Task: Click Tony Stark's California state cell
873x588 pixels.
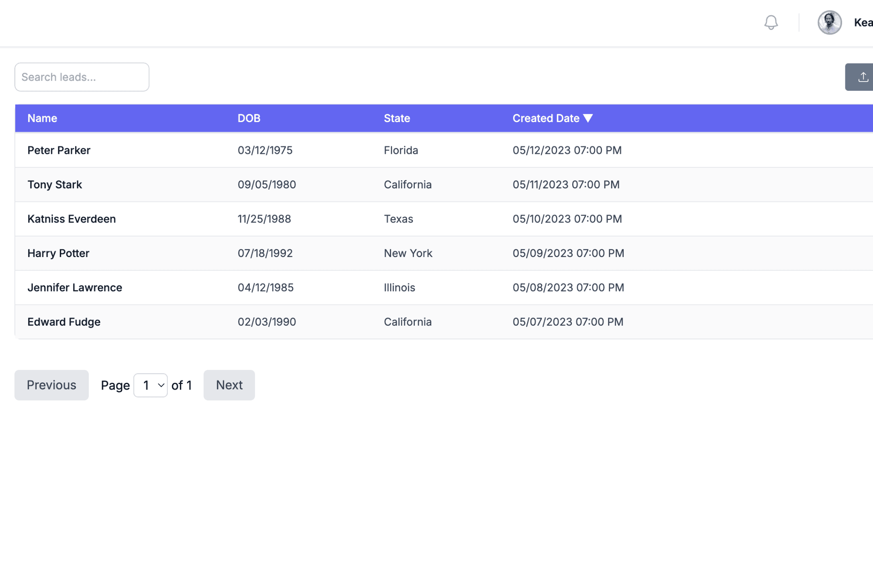Action: (x=408, y=185)
